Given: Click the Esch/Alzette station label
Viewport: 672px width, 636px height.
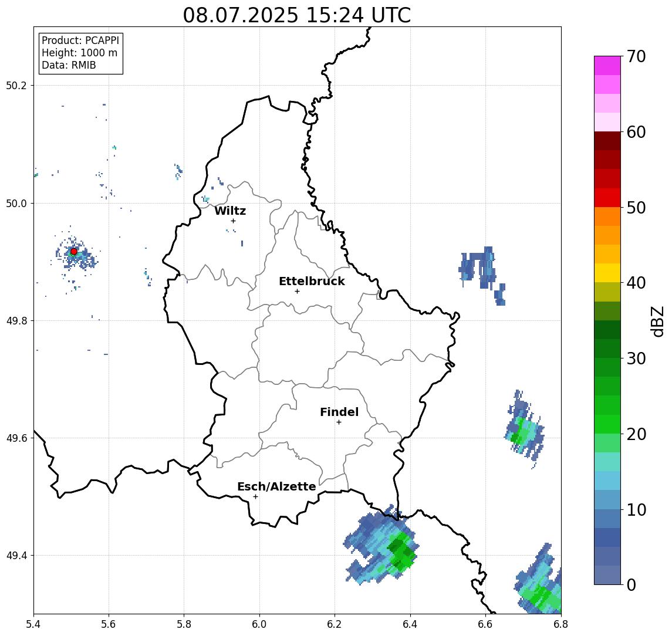Looking at the screenshot, I should pos(276,486).
